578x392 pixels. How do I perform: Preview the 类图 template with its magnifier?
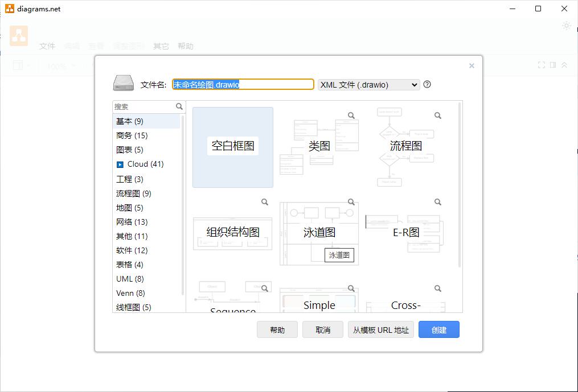pos(351,115)
